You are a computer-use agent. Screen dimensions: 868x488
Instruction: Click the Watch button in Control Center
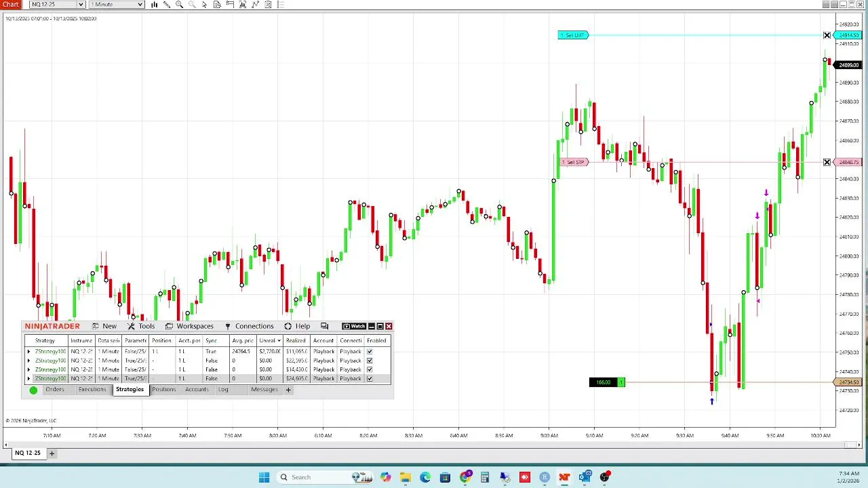354,327
